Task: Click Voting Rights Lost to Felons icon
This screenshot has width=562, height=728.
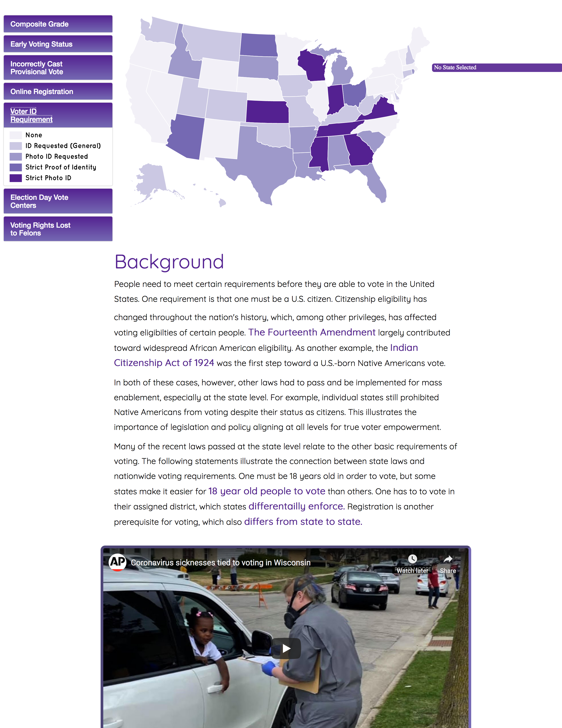Action: [x=57, y=229]
